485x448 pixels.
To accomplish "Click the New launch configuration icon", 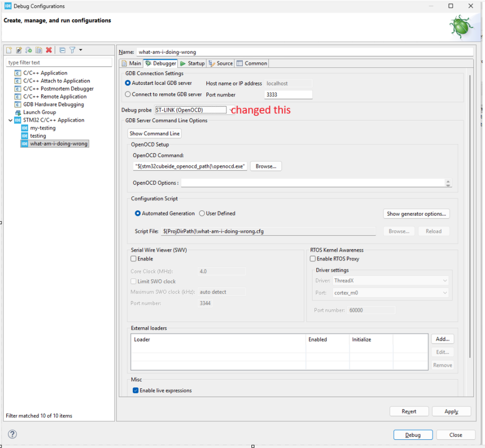I will (x=9, y=50).
